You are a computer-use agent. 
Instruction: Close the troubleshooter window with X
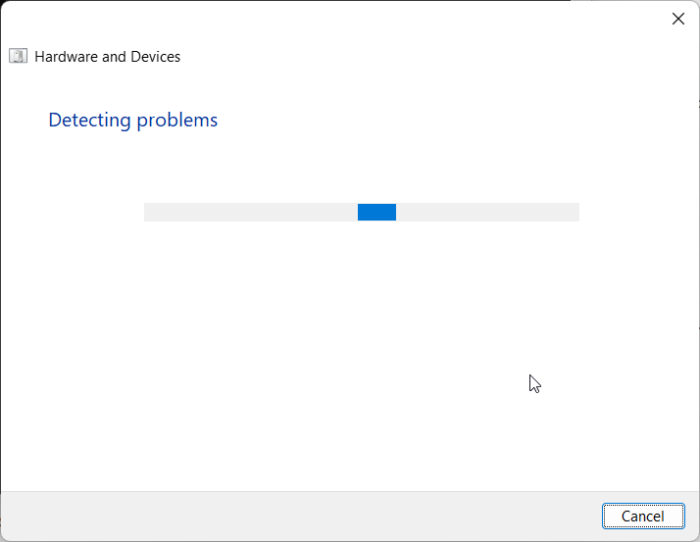tap(677, 18)
